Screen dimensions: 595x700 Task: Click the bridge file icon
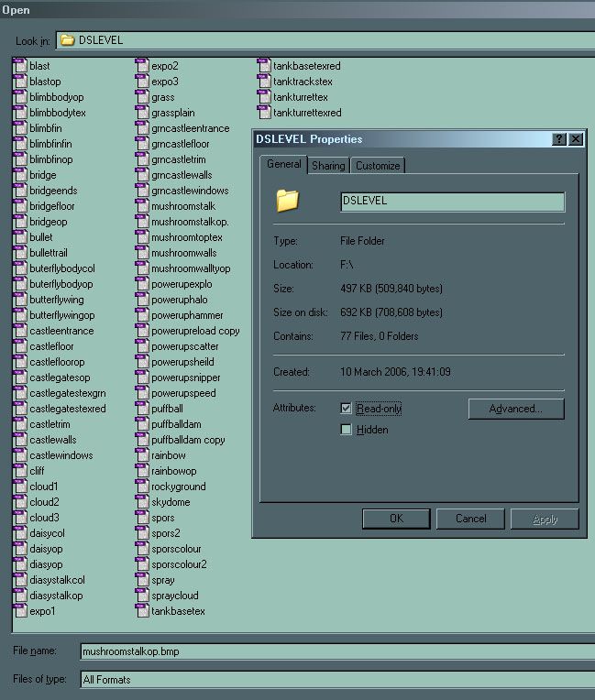20,175
